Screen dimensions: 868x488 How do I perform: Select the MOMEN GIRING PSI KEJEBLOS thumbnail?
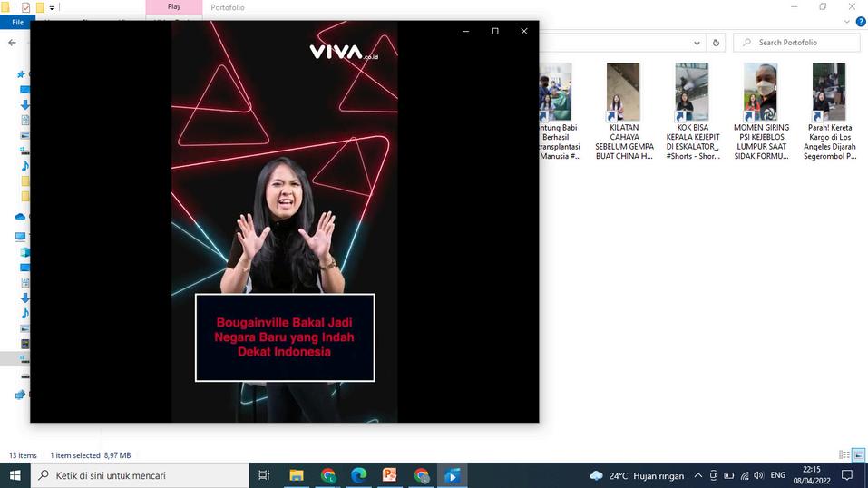pos(761,92)
